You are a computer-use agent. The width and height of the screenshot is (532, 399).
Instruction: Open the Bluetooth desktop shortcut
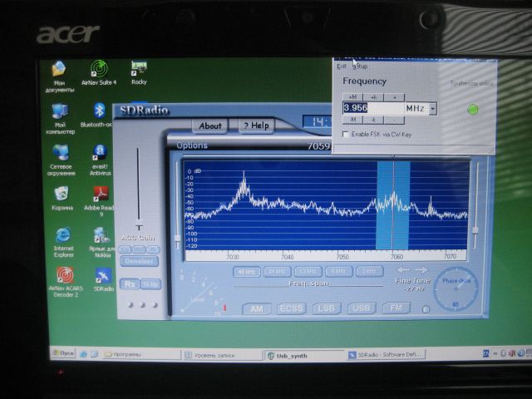[x=97, y=116]
